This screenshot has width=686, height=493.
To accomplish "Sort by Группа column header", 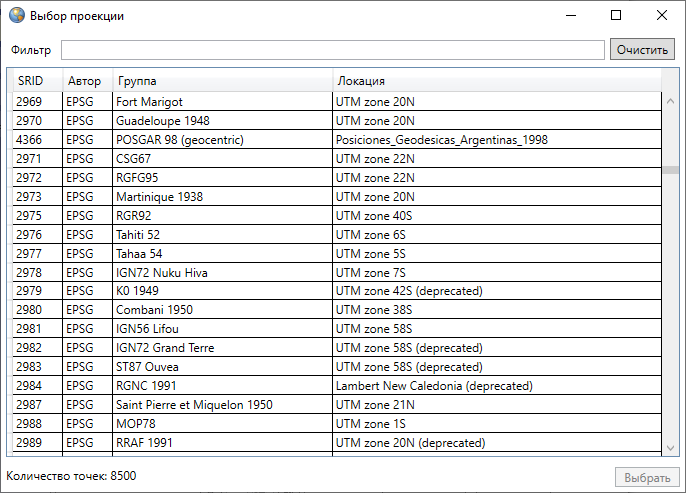I will [220, 81].
